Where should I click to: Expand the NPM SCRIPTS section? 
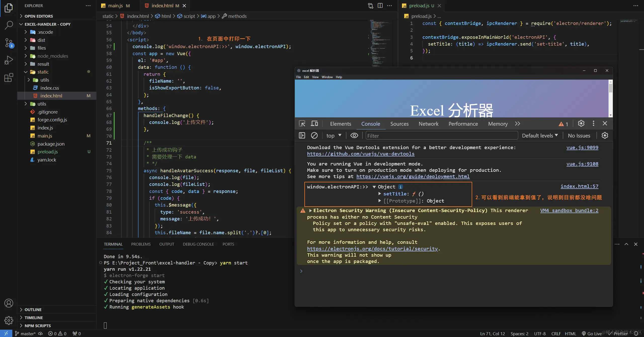tap(37, 326)
